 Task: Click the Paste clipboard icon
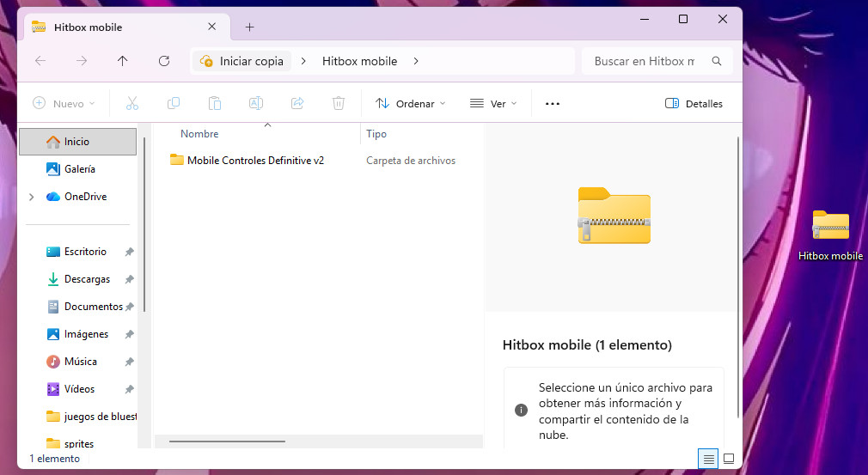tap(215, 103)
